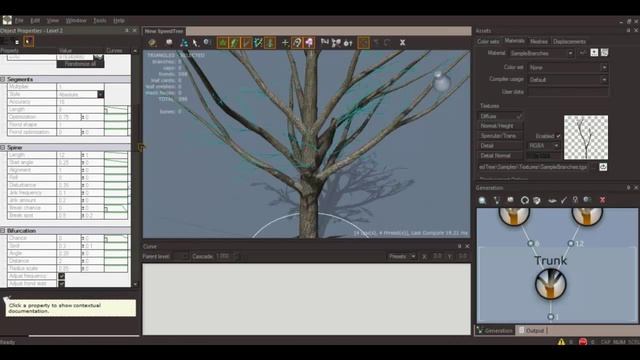The image size is (640, 360).
Task: Click the circular refresh icon in Generation toolbar
Action: [524, 200]
